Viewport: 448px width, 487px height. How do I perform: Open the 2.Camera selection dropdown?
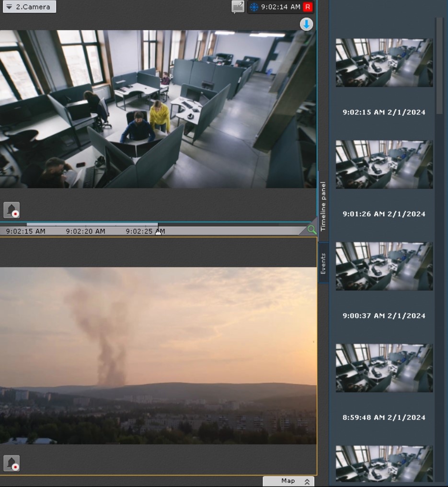pos(29,7)
